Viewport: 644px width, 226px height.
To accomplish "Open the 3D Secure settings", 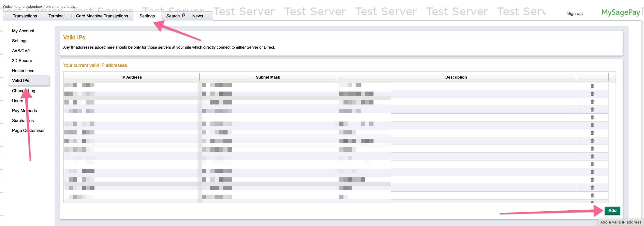I will pyautogui.click(x=22, y=61).
